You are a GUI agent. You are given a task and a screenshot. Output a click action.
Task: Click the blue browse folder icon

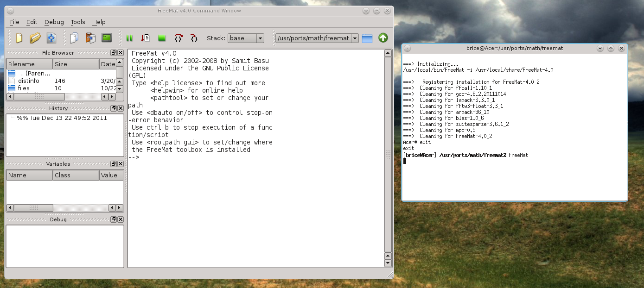pyautogui.click(x=367, y=38)
